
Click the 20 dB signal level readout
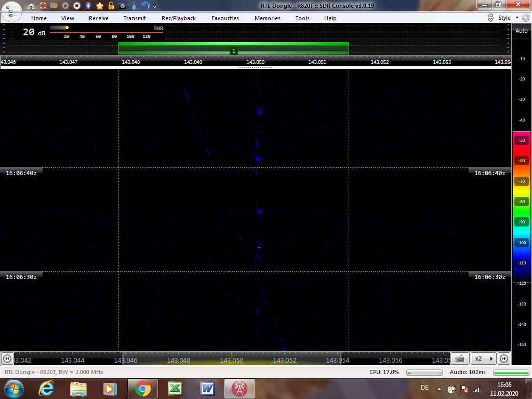pyautogui.click(x=34, y=32)
